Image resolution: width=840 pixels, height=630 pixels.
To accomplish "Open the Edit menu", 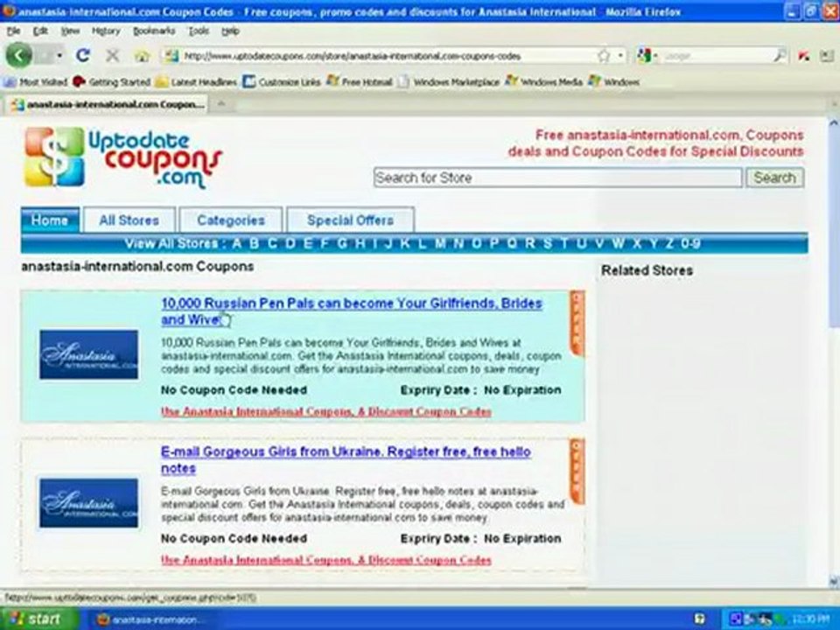I will 40,31.
